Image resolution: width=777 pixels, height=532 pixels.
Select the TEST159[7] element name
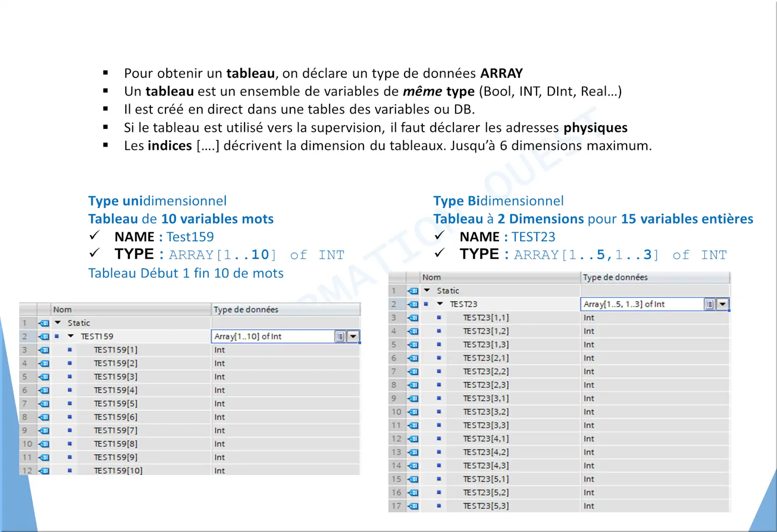click(116, 430)
